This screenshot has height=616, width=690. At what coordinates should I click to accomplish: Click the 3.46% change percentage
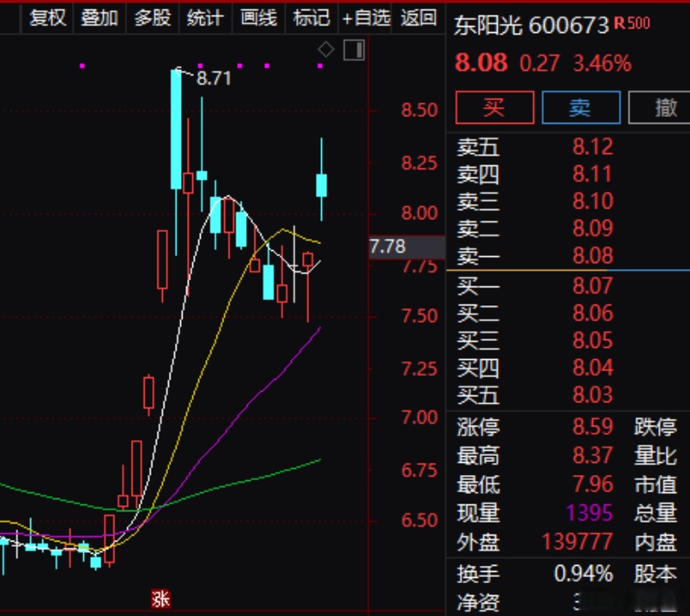pyautogui.click(x=603, y=64)
